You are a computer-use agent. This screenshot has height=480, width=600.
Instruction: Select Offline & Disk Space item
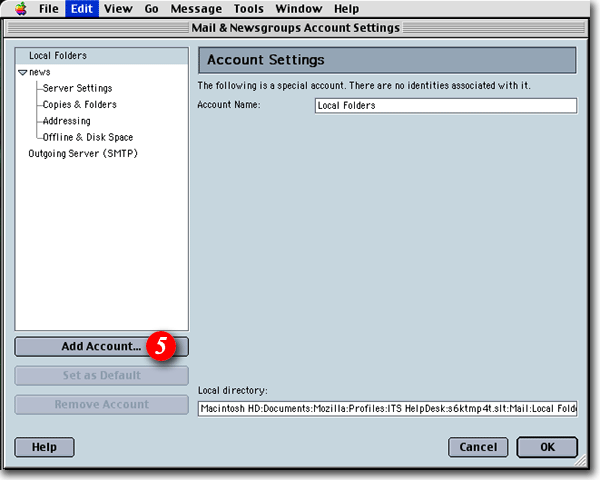coord(87,137)
